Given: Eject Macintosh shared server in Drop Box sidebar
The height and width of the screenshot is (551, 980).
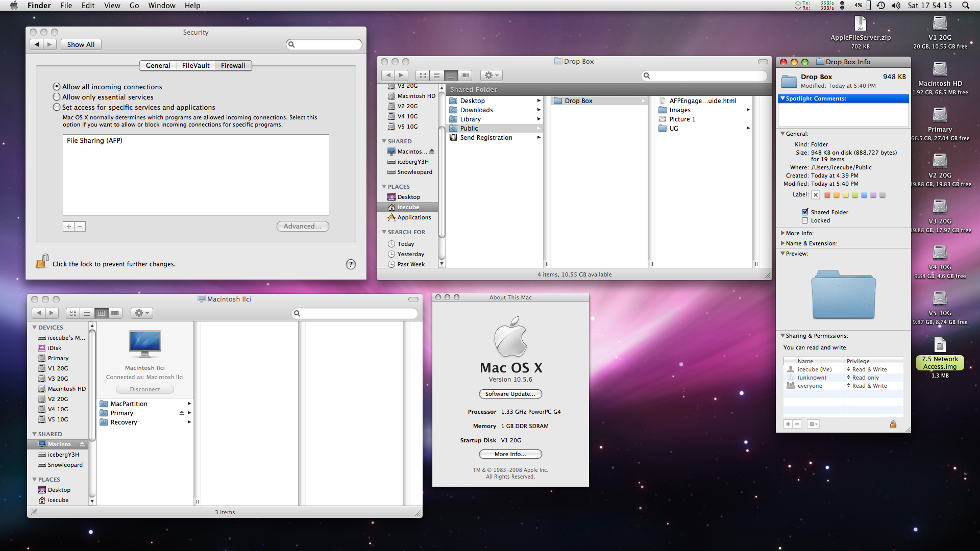Looking at the screenshot, I should (432, 152).
